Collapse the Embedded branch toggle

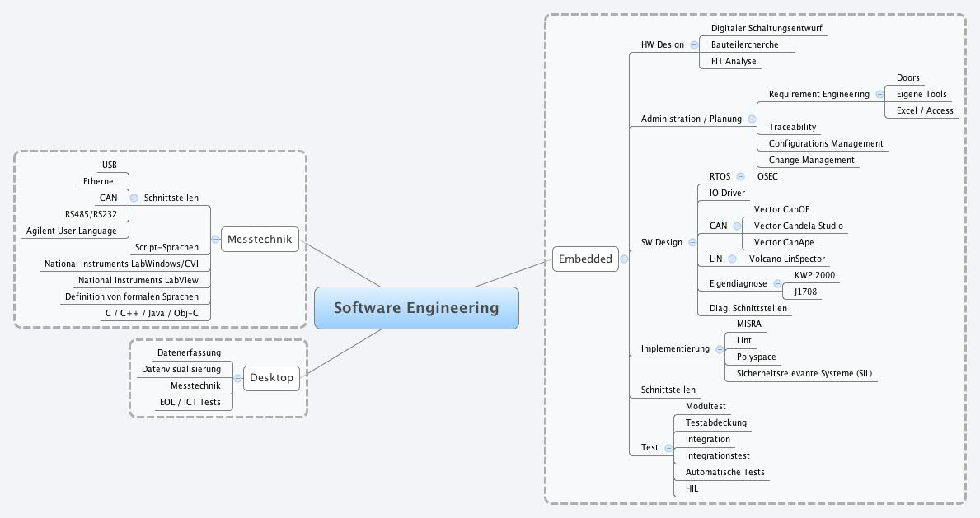pos(624,259)
